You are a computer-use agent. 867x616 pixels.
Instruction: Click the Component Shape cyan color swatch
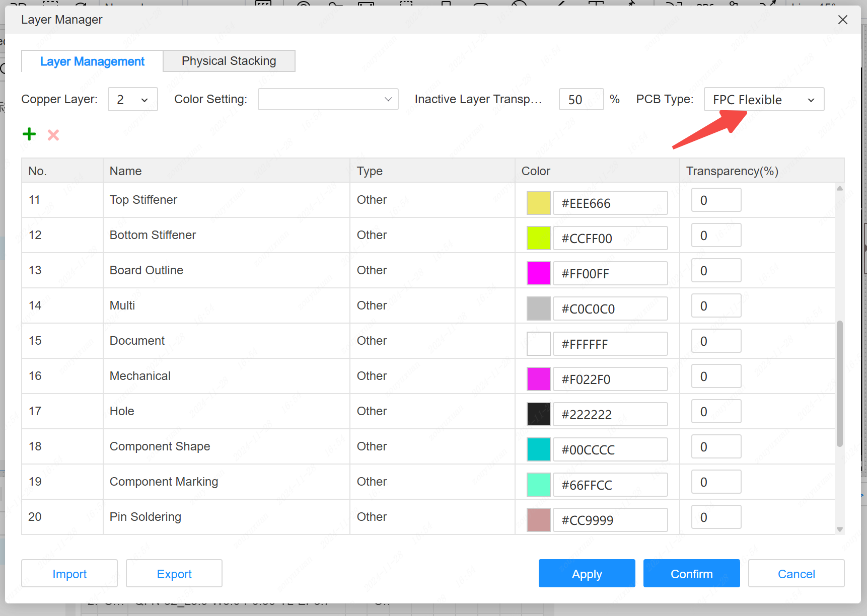(x=538, y=450)
